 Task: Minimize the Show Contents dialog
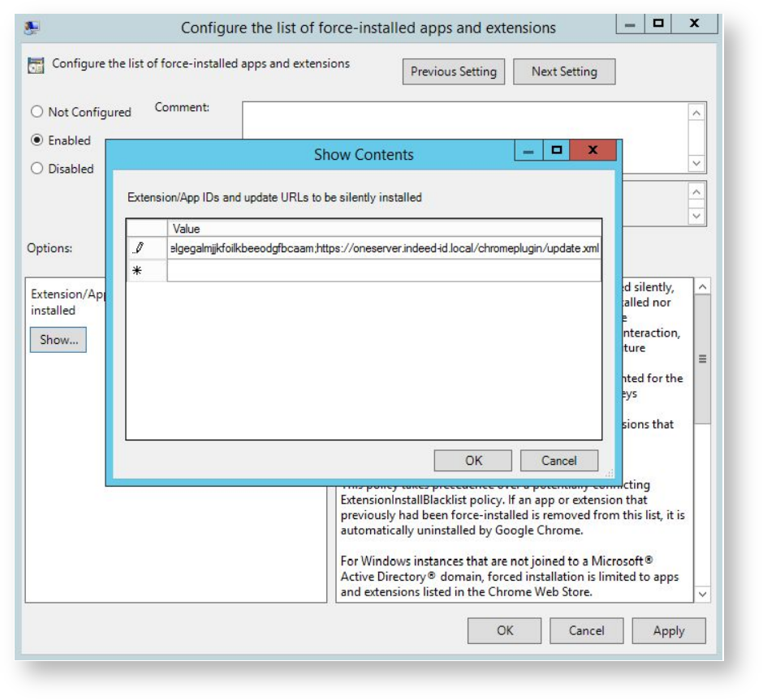point(529,151)
